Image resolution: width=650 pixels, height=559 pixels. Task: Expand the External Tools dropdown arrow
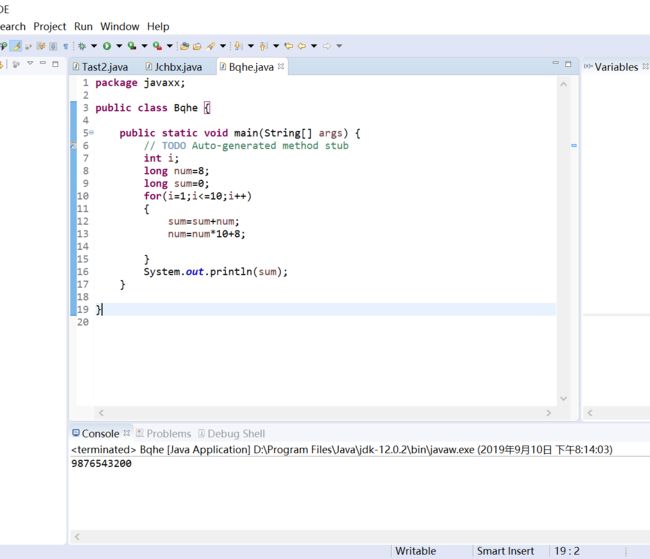[170, 46]
